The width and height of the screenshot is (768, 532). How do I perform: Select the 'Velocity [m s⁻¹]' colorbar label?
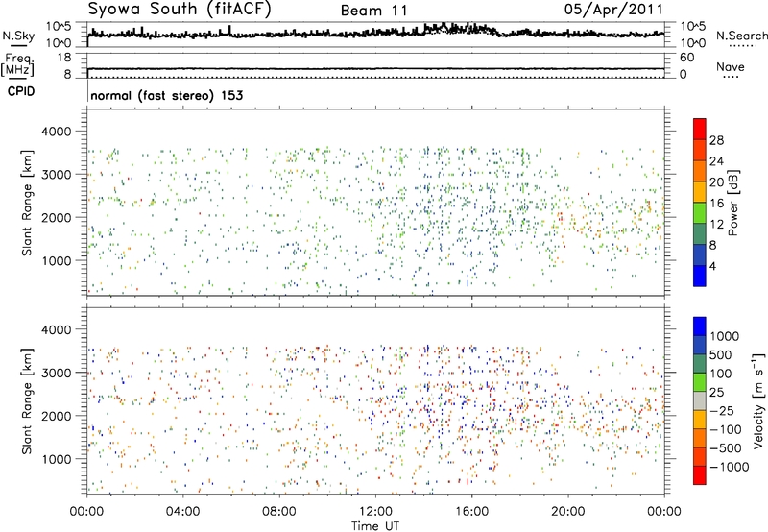pos(758,399)
